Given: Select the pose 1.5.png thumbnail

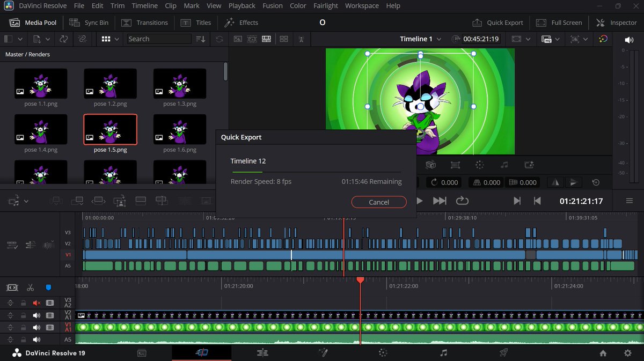Looking at the screenshot, I should tap(110, 129).
